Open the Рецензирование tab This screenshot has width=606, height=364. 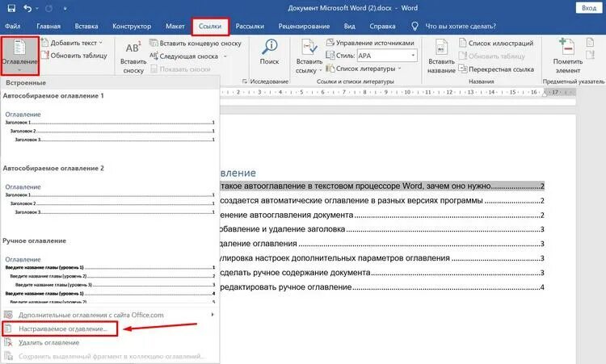click(304, 27)
